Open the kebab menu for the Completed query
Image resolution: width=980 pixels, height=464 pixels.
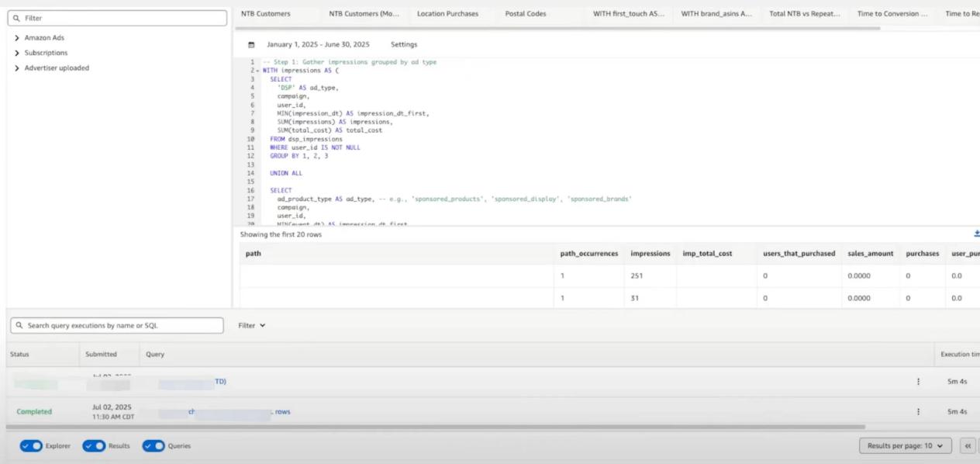(x=918, y=412)
